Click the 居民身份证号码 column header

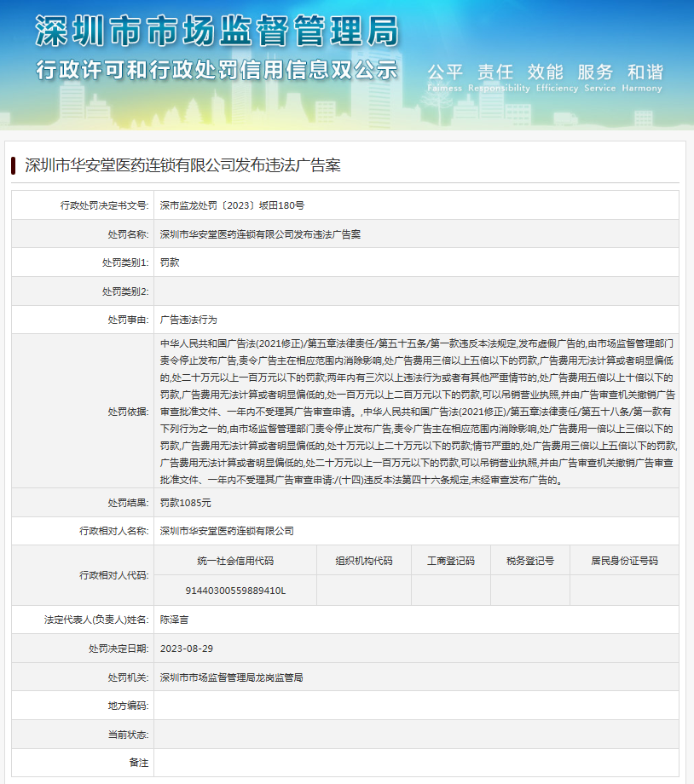coord(624,561)
